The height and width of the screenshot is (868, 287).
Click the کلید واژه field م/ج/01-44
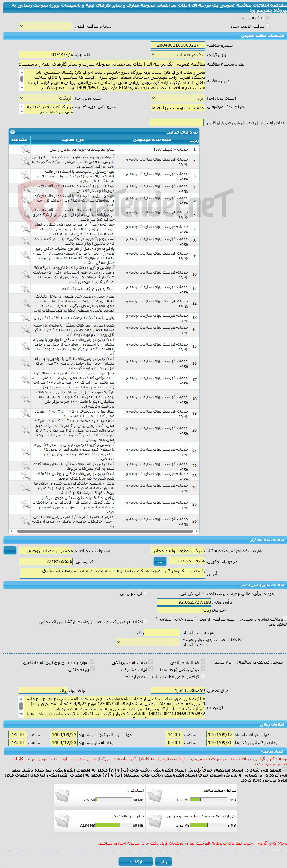coord(46,55)
